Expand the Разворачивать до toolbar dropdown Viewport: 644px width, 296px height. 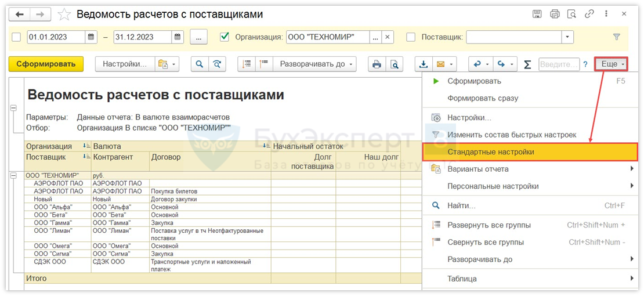tap(317, 64)
